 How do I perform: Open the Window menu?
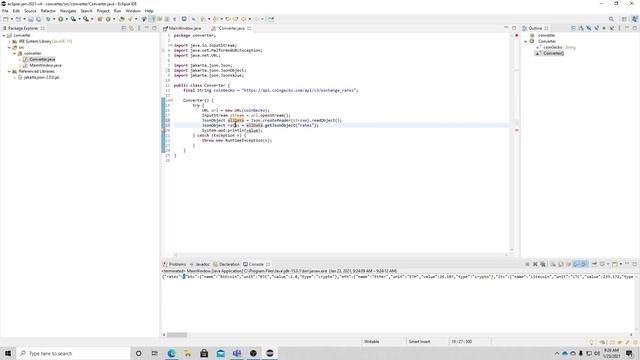[133, 11]
